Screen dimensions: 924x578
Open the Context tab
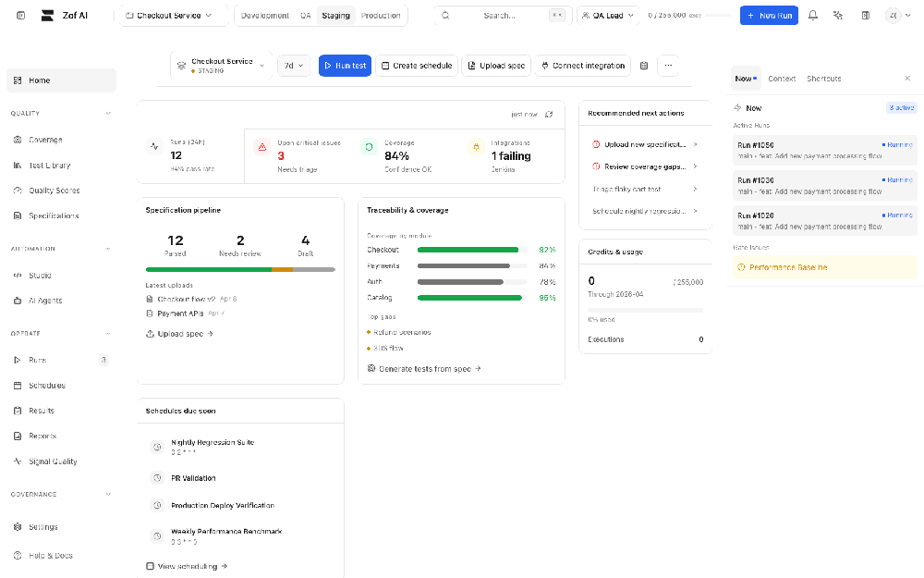[782, 79]
